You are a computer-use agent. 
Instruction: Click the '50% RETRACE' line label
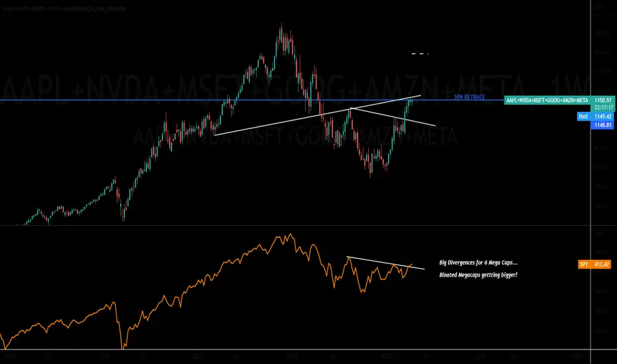469,97
